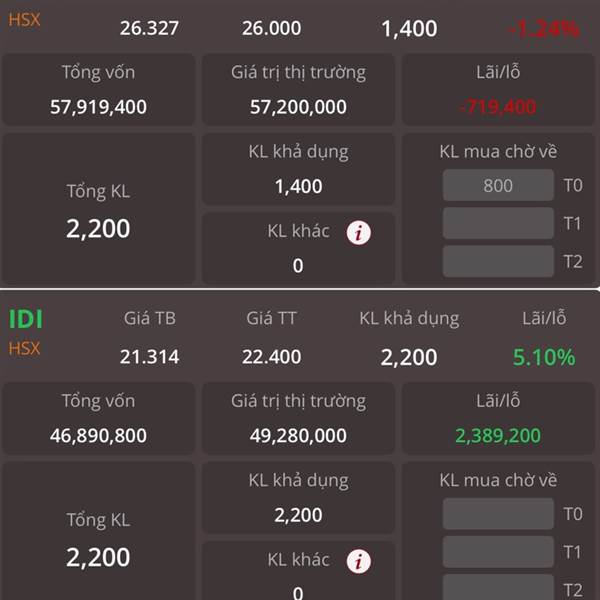Select the T0 pending box showing 800
This screenshot has width=600, height=600.
(x=498, y=185)
